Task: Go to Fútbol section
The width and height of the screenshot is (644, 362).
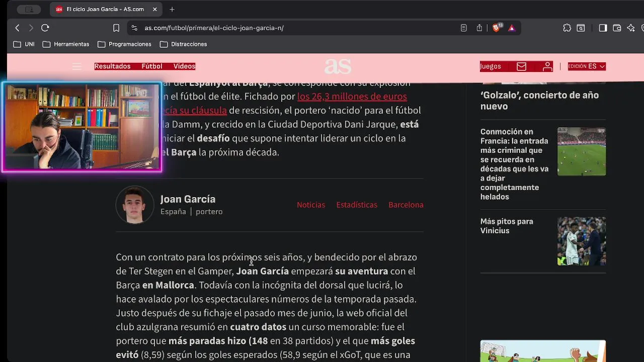Action: pos(152,66)
